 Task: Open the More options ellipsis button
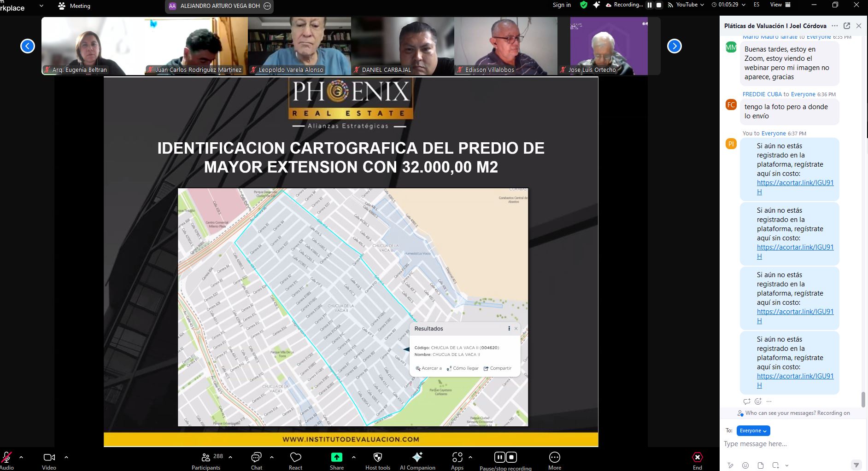point(555,457)
